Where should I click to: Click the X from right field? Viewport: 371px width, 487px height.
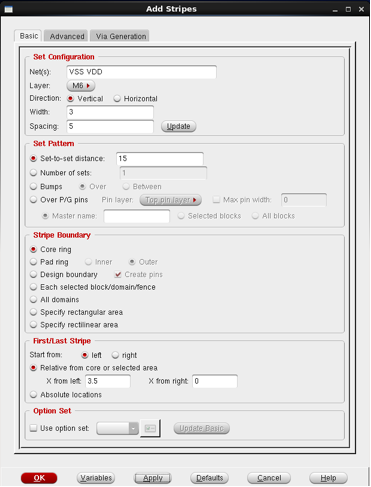215,381
